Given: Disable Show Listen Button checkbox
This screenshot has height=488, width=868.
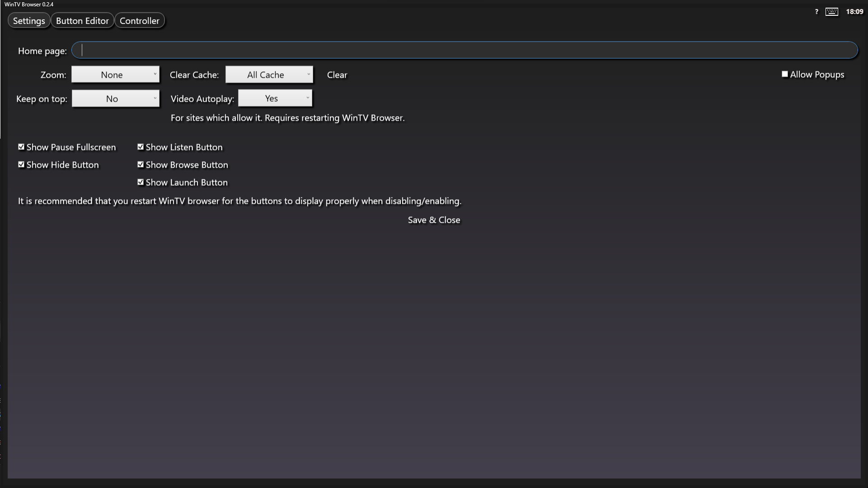Looking at the screenshot, I should click(x=141, y=147).
